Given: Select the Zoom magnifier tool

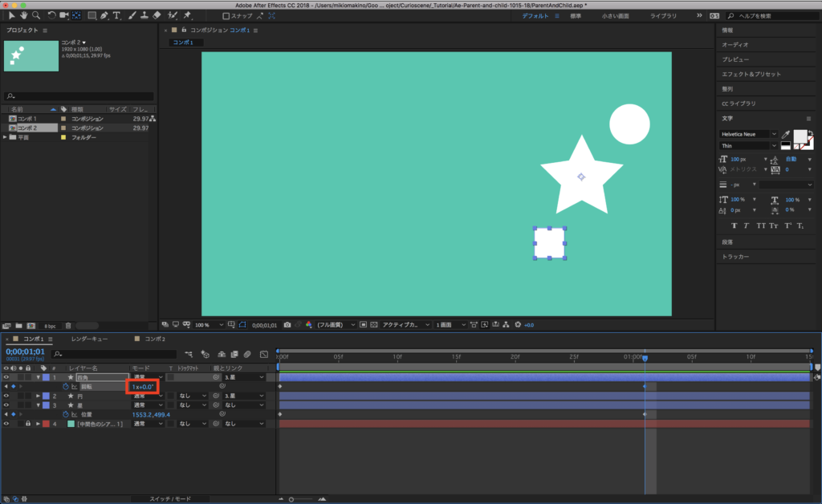Looking at the screenshot, I should pyautogui.click(x=36, y=15).
